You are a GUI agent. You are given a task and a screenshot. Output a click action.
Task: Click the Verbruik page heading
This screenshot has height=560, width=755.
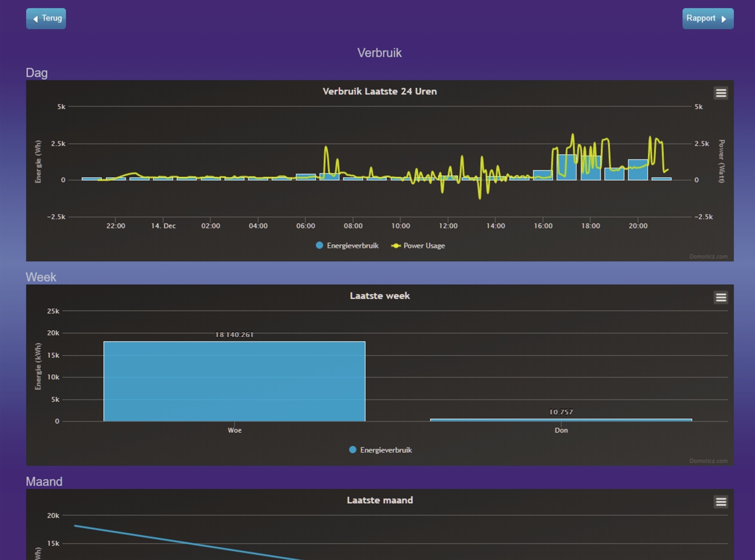(379, 53)
